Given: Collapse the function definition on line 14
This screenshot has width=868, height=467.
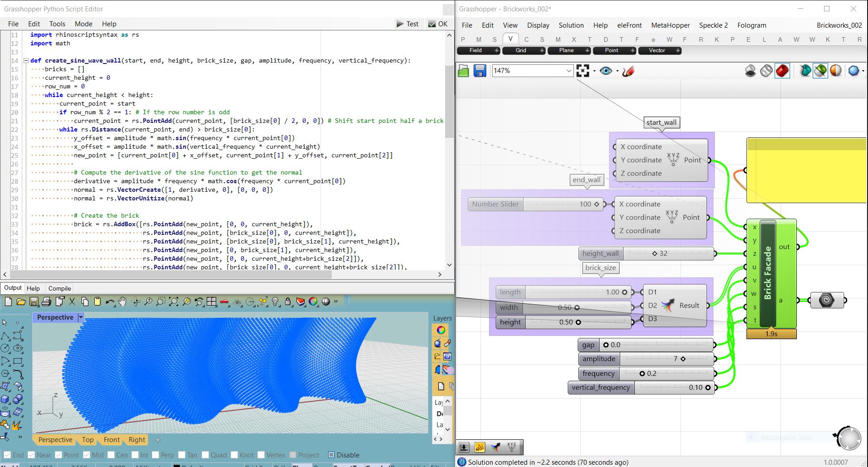Looking at the screenshot, I should coord(26,60).
